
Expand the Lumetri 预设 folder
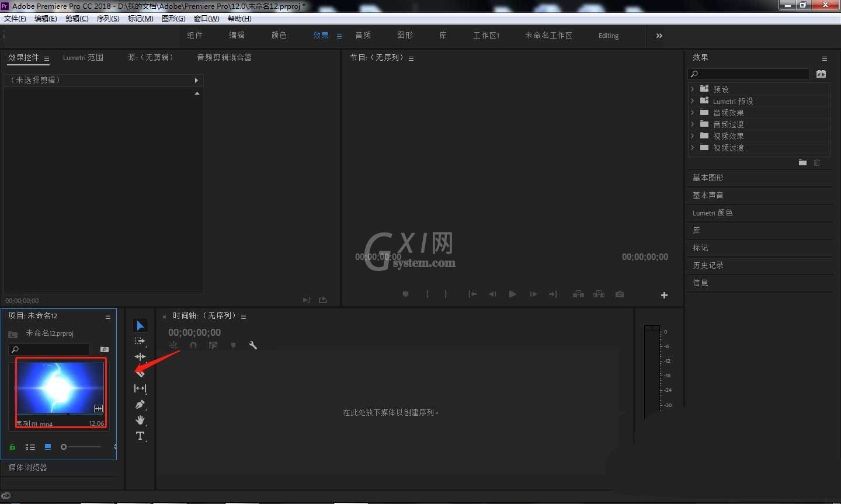(693, 100)
